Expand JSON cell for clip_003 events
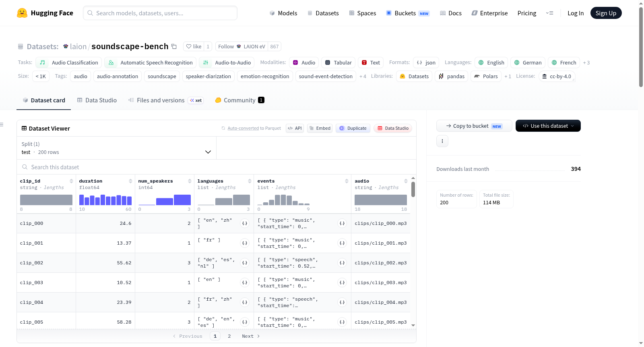644x347 pixels. point(342,283)
